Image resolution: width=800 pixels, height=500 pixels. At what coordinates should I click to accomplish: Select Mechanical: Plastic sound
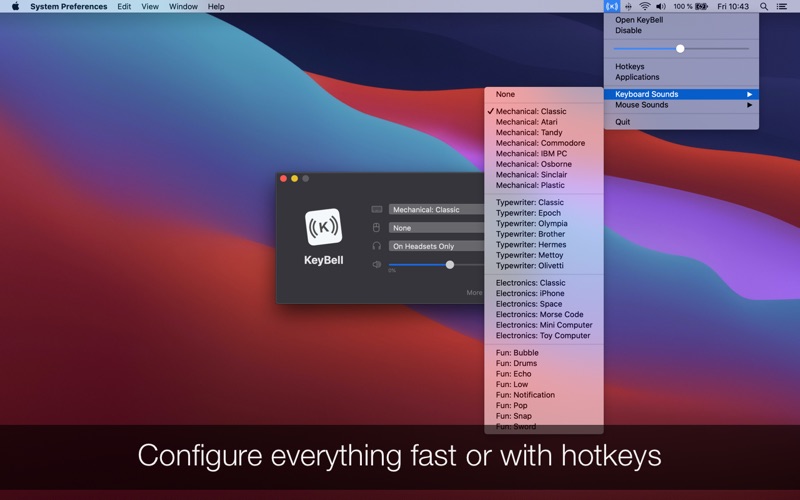pyautogui.click(x=544, y=185)
